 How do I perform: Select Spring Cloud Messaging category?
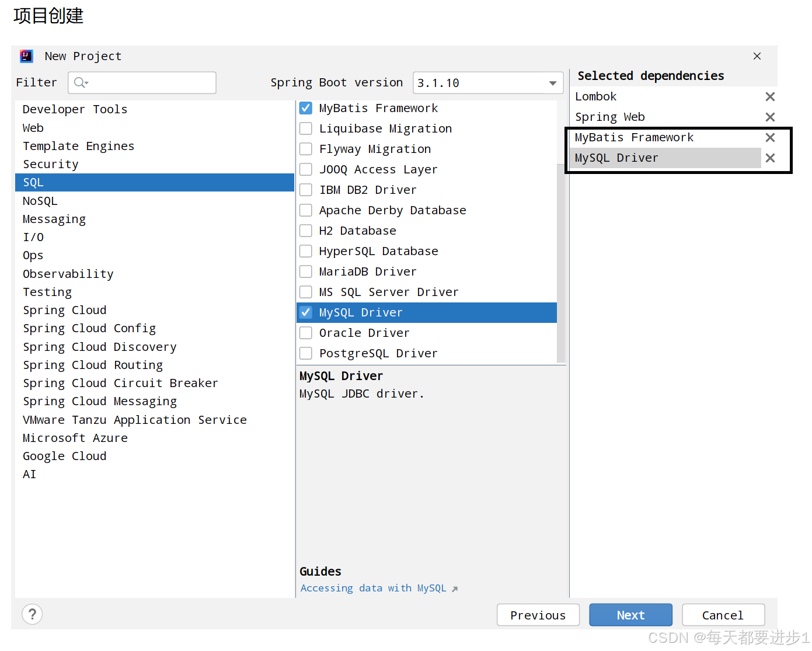click(x=155, y=401)
